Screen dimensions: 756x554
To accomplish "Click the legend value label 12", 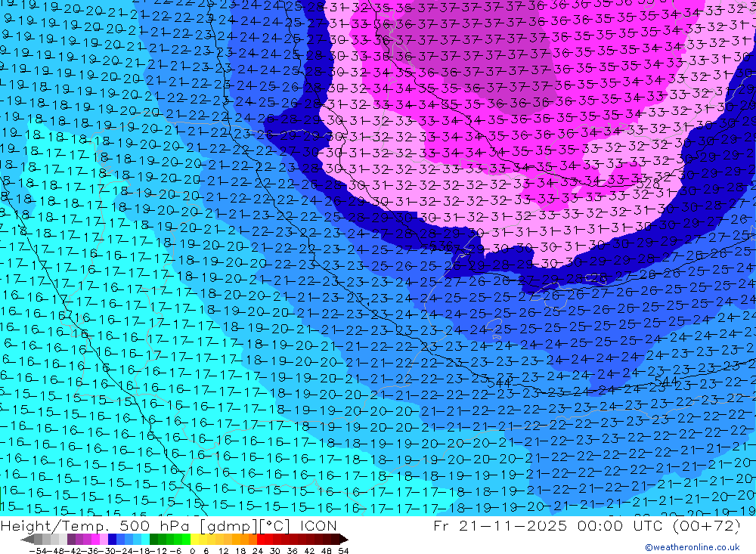I will (223, 551).
